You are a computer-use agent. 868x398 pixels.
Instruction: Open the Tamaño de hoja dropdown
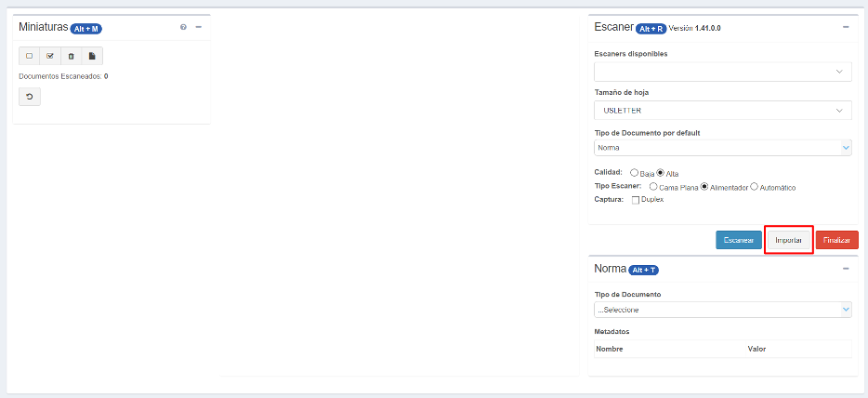coord(722,111)
